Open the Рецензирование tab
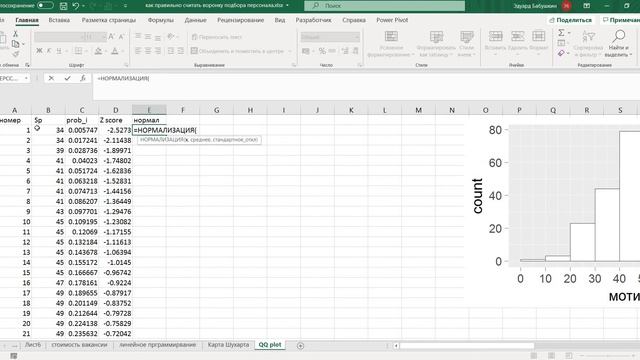640x360 pixels. click(240, 20)
